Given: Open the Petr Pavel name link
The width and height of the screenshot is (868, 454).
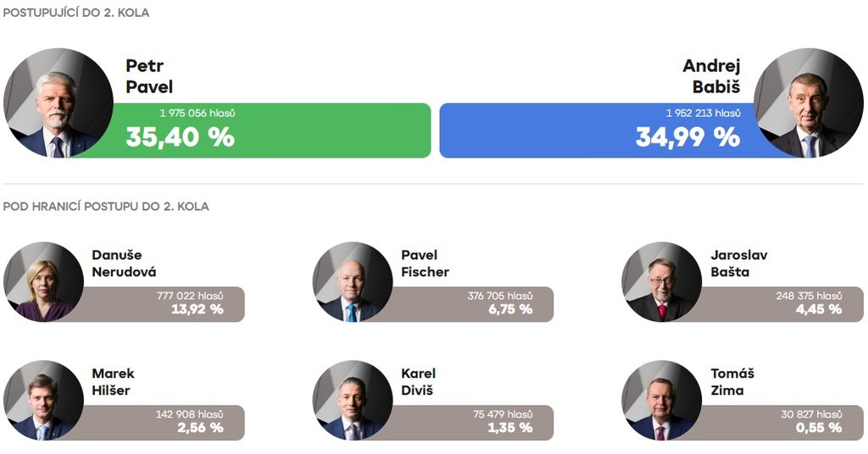Looking at the screenshot, I should pyautogui.click(x=149, y=76).
